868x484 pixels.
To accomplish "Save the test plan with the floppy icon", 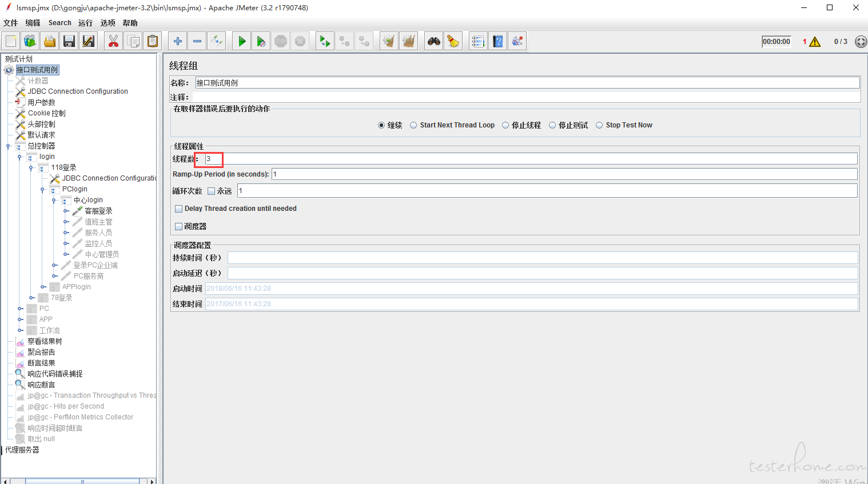I will (69, 41).
